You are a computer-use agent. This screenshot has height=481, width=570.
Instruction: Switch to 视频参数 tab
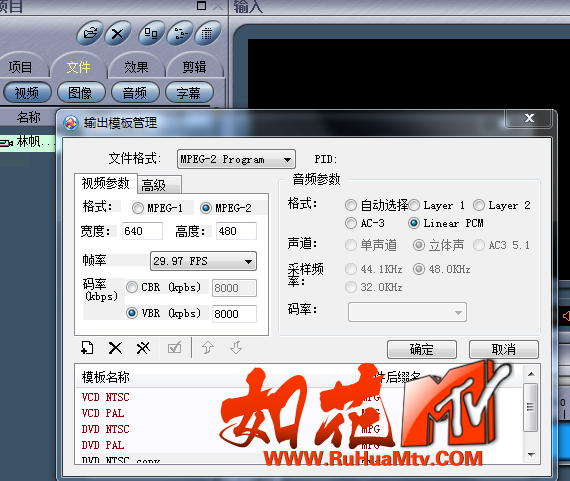pos(105,183)
